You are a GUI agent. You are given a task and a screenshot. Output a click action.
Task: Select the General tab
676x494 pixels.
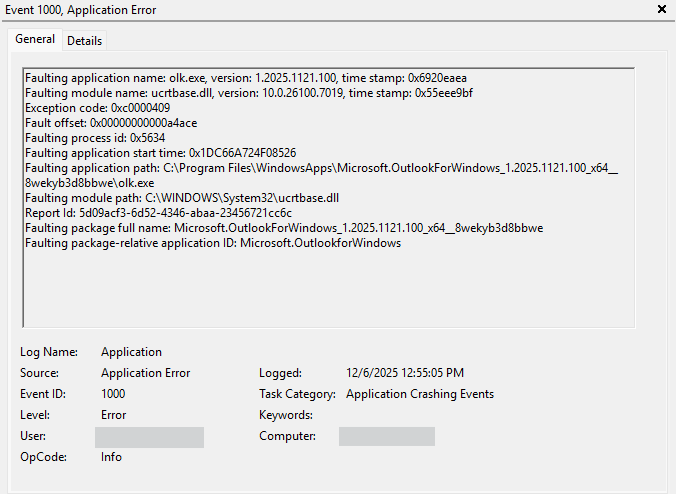(x=35, y=40)
